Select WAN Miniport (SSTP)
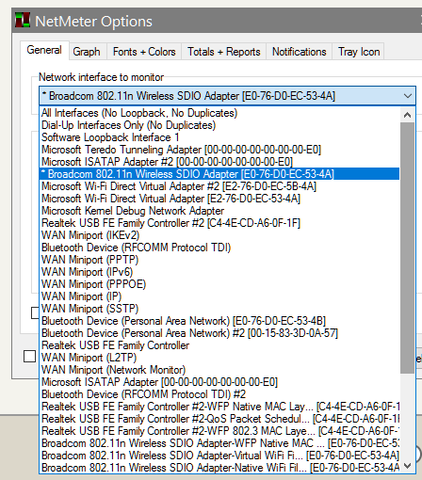 point(220,309)
